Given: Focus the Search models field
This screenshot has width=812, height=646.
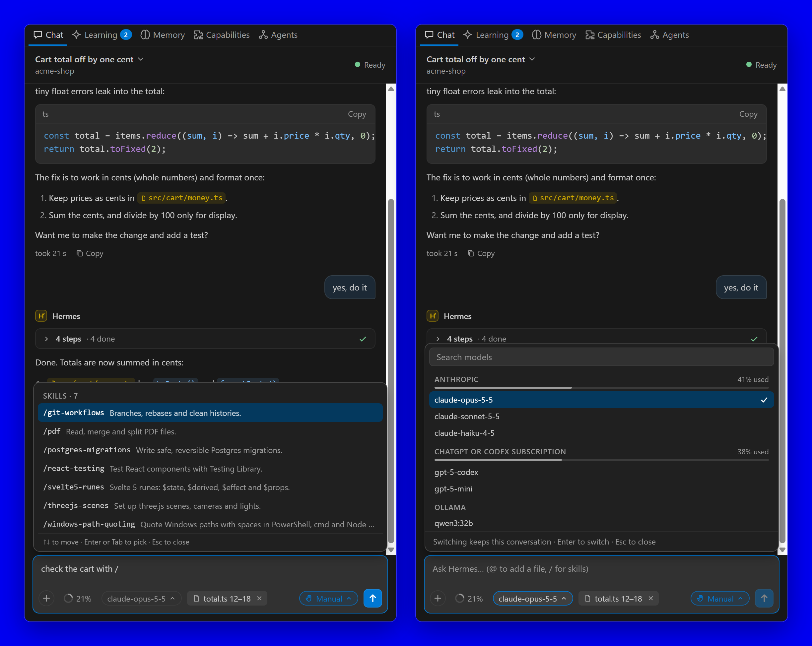Looking at the screenshot, I should point(601,357).
